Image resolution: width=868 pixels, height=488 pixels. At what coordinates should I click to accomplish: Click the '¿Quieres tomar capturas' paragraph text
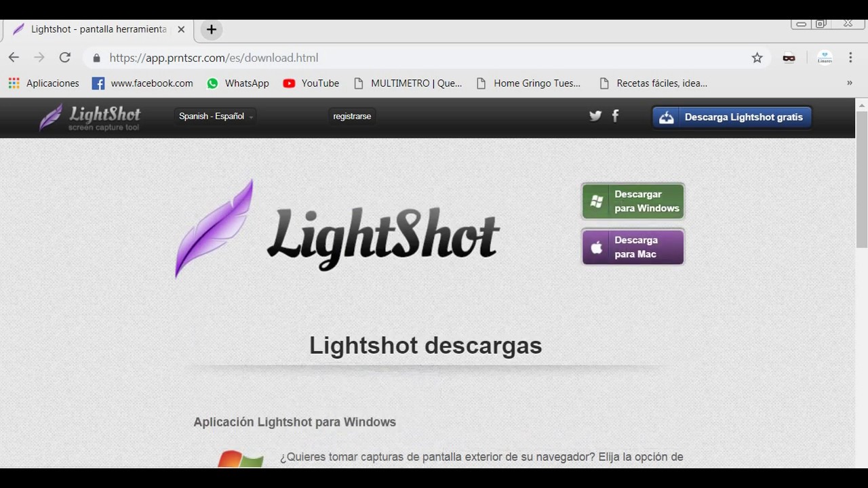click(x=481, y=457)
